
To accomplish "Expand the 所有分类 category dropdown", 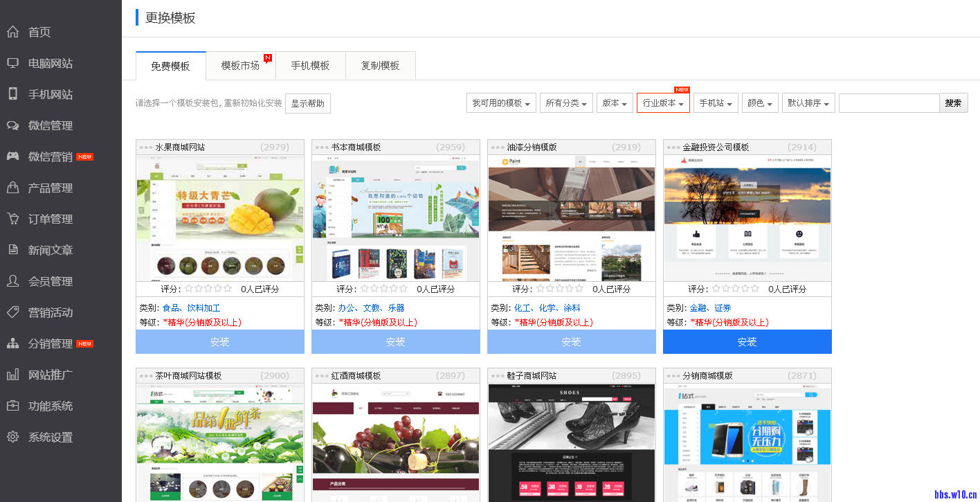I will coord(565,103).
